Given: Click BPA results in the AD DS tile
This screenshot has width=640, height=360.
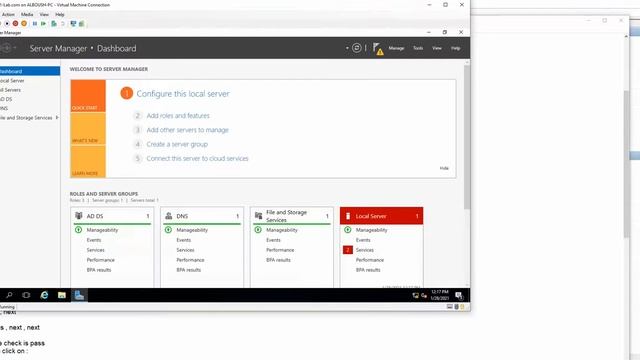Looking at the screenshot, I should click(99, 270).
